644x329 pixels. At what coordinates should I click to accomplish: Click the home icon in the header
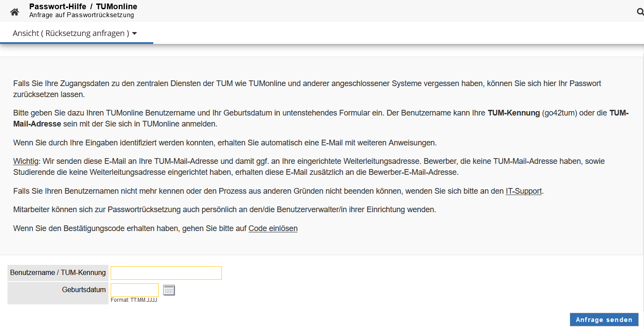tap(14, 12)
